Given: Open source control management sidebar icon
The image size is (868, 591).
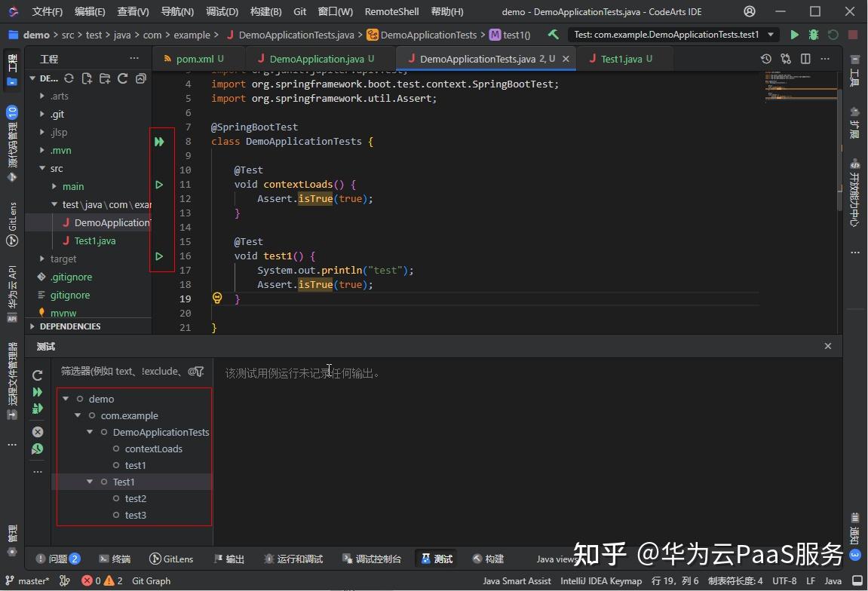Looking at the screenshot, I should 12,143.
